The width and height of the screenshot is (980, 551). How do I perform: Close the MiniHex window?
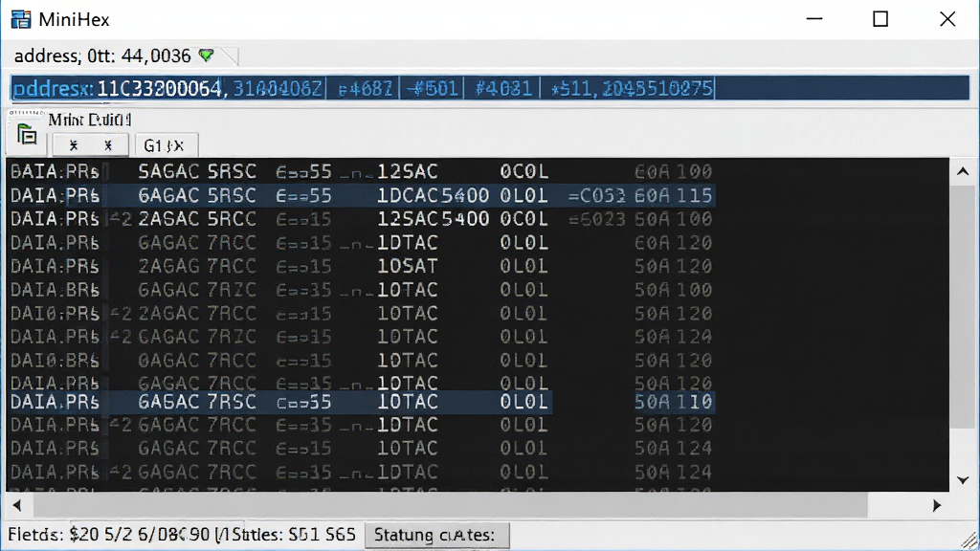pyautogui.click(x=947, y=19)
